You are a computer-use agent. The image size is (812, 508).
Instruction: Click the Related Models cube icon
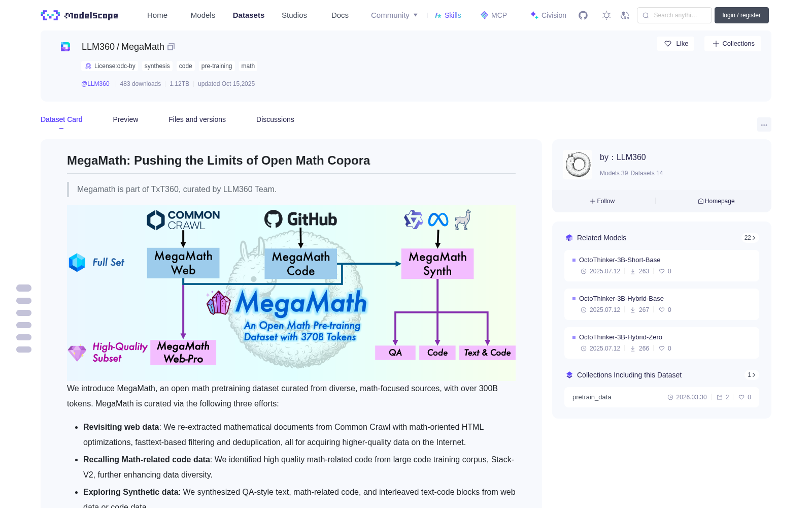coord(569,238)
